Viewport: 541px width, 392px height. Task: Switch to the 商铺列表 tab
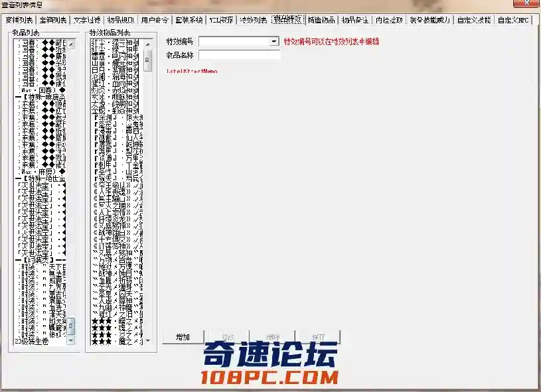[19, 20]
